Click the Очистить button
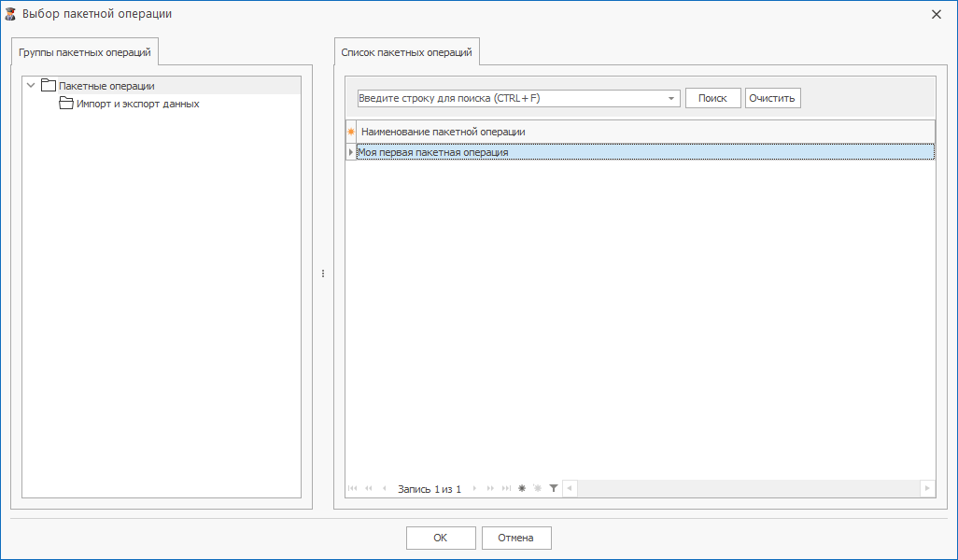The height and width of the screenshot is (560, 958). (x=772, y=98)
